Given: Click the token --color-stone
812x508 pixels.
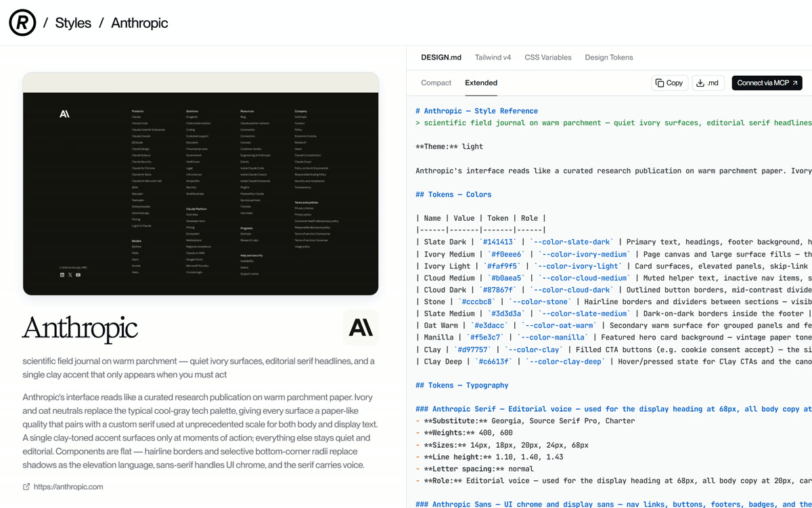Looking at the screenshot, I should pyautogui.click(x=540, y=302).
